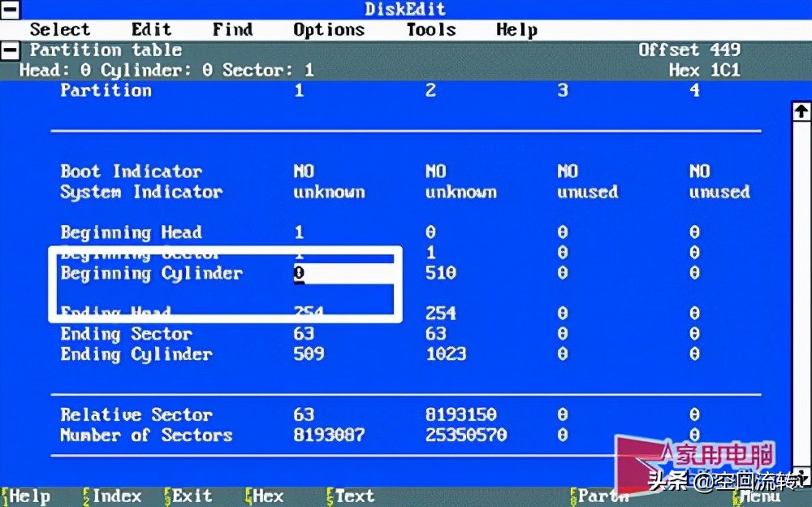Open the Edit menu

[x=151, y=30]
